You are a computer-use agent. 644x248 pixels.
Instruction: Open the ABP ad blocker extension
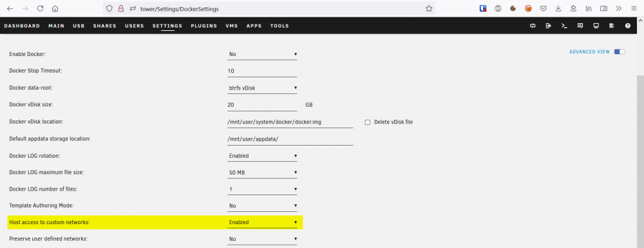pyautogui.click(x=498, y=8)
